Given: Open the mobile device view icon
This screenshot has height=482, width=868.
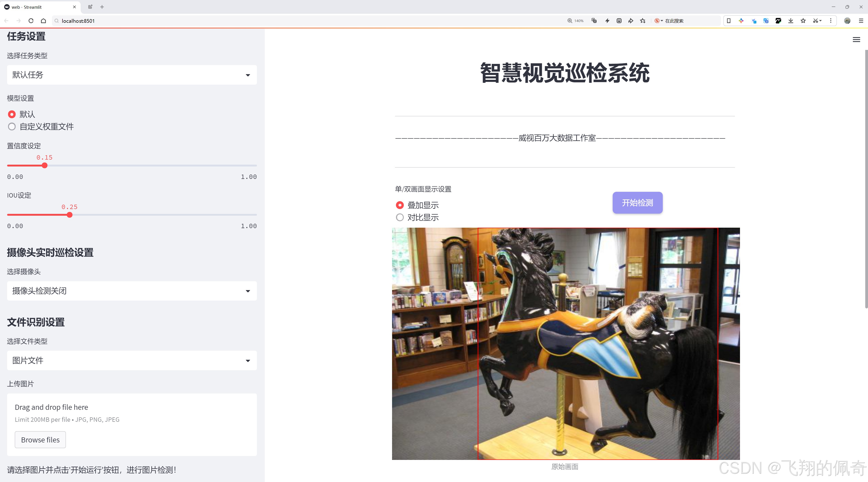Looking at the screenshot, I should tap(729, 20).
